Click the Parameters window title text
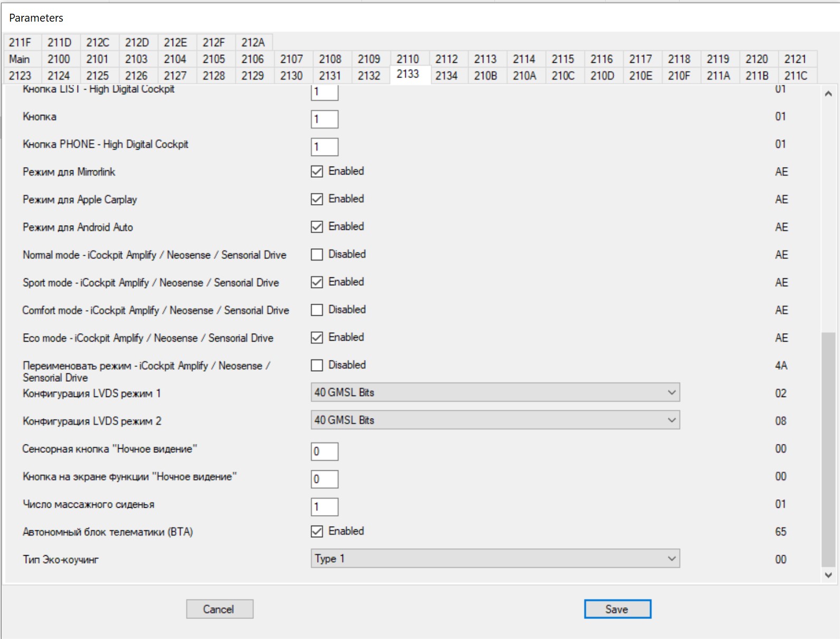The height and width of the screenshot is (639, 840). (x=36, y=18)
